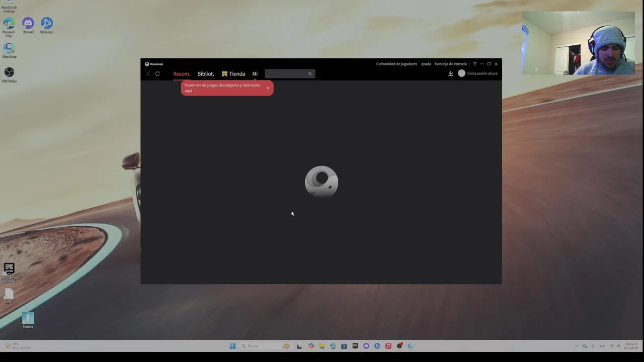Open Battle.net from taskbar
Screen dimensions: 644x362
tap(377, 346)
